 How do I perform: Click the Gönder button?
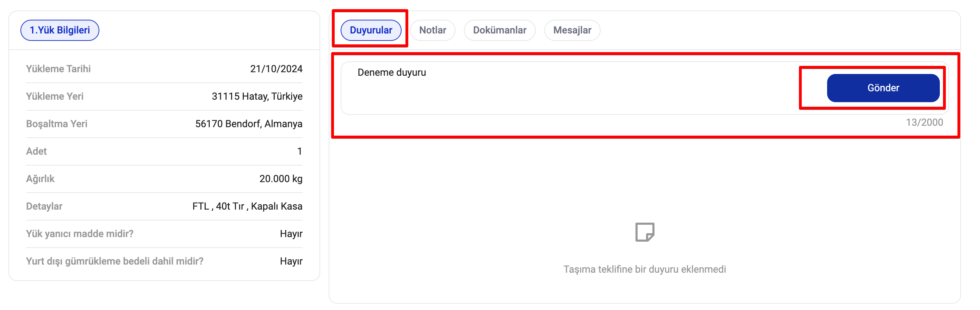tap(883, 88)
